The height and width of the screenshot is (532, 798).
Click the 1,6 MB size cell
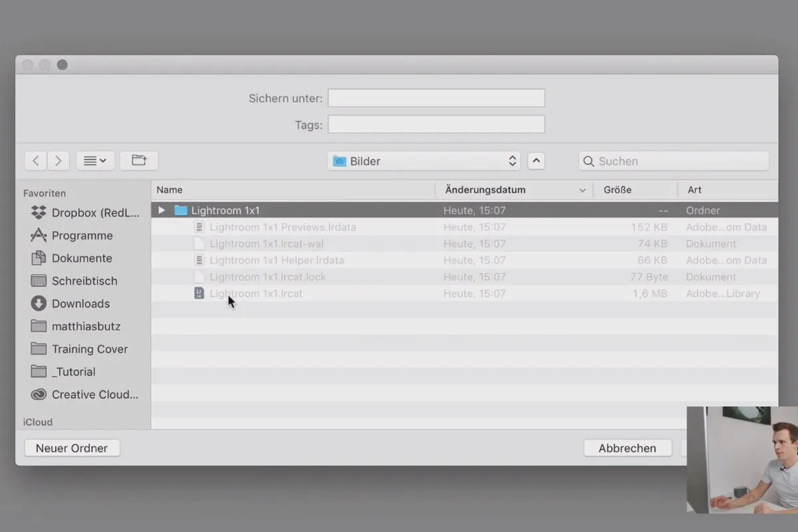[x=650, y=293]
